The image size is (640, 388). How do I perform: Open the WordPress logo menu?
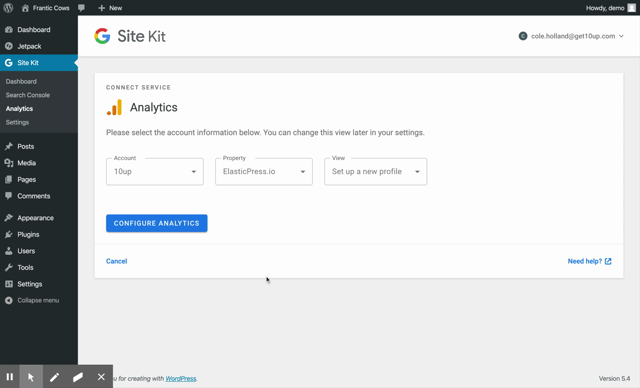click(x=8, y=8)
